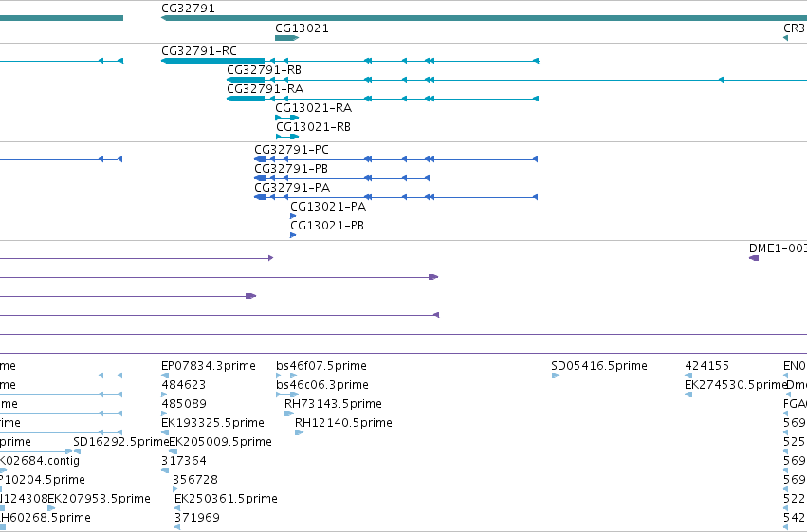Select the CG32791-PB protein label
The height and width of the screenshot is (532, 807).
[x=291, y=169]
